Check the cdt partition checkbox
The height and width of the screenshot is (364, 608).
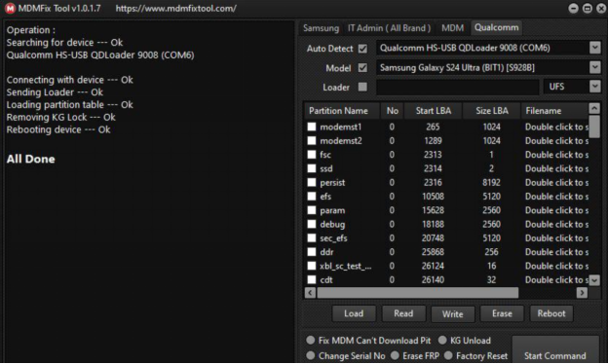pos(312,279)
